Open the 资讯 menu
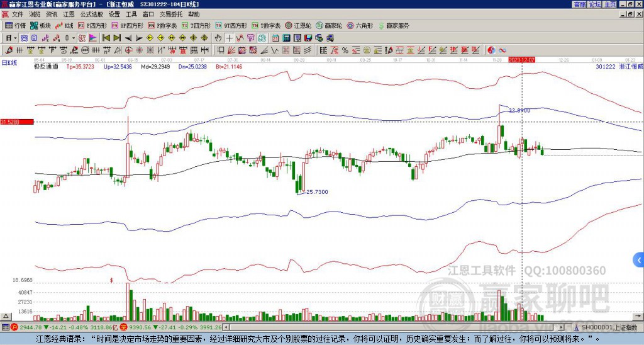644x345 pixels. (52, 14)
